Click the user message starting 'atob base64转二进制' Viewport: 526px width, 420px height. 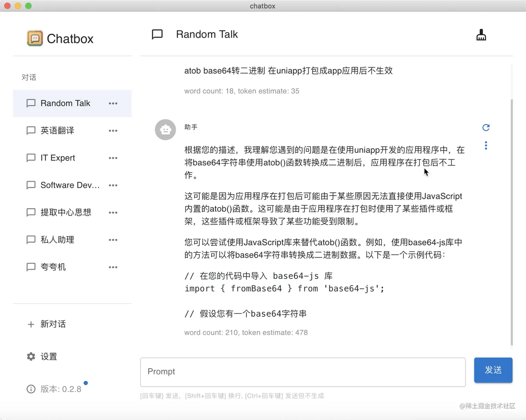coord(288,71)
